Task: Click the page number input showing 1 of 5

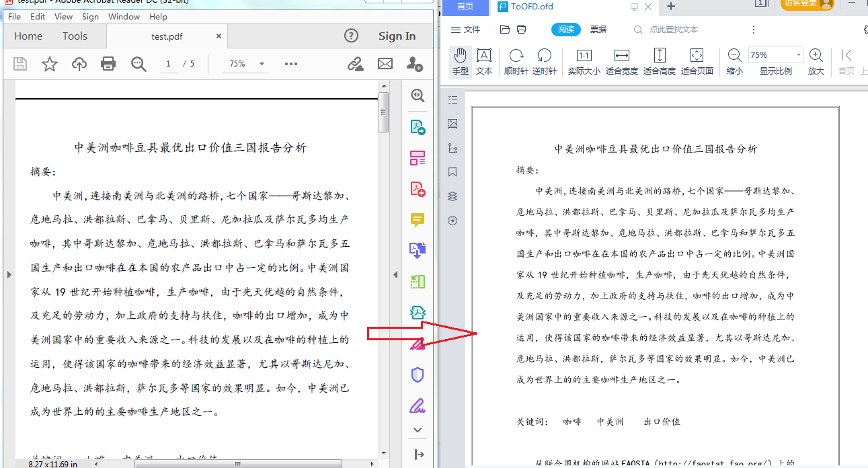Action: [x=168, y=63]
